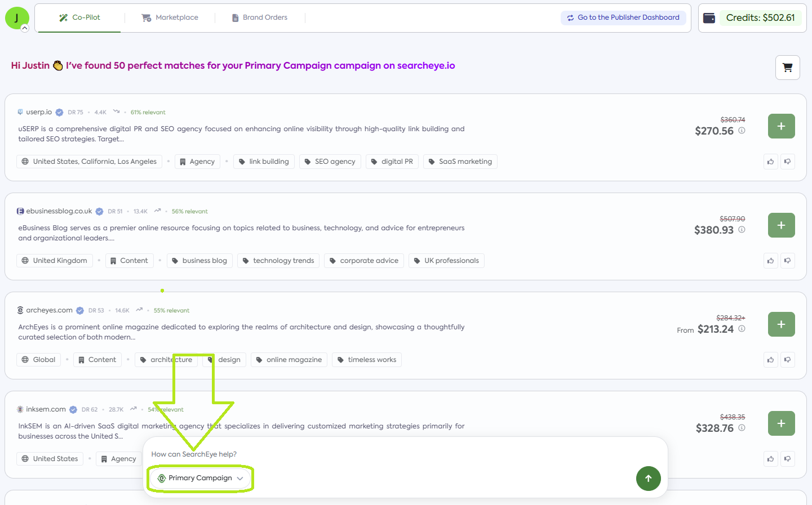The height and width of the screenshot is (505, 812).
Task: Select the 'digital PR' tag
Action: [392, 162]
